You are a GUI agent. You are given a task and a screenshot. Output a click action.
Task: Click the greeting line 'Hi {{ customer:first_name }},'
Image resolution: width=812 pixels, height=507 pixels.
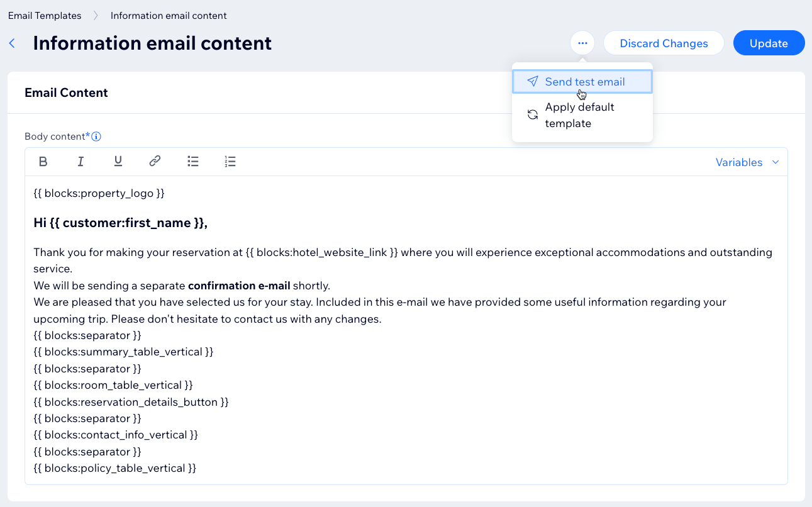tap(120, 223)
